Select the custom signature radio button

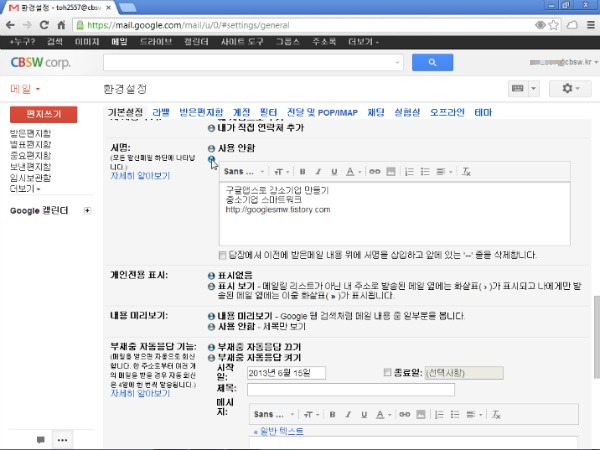coord(211,159)
